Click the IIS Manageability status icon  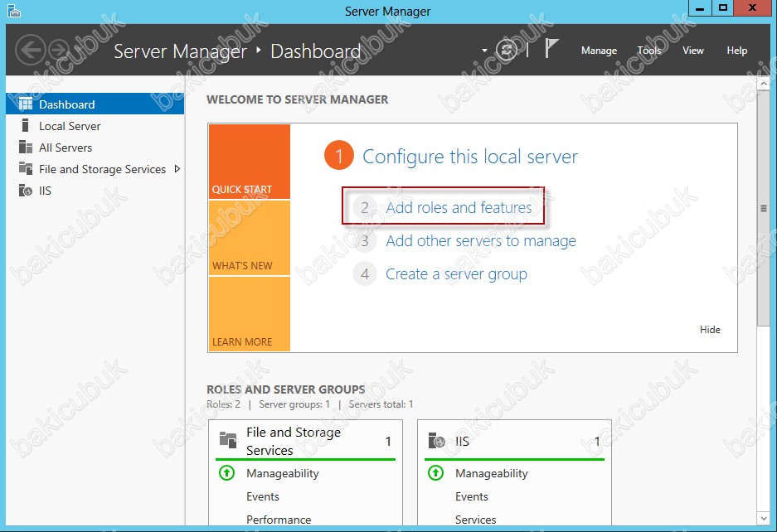point(435,473)
